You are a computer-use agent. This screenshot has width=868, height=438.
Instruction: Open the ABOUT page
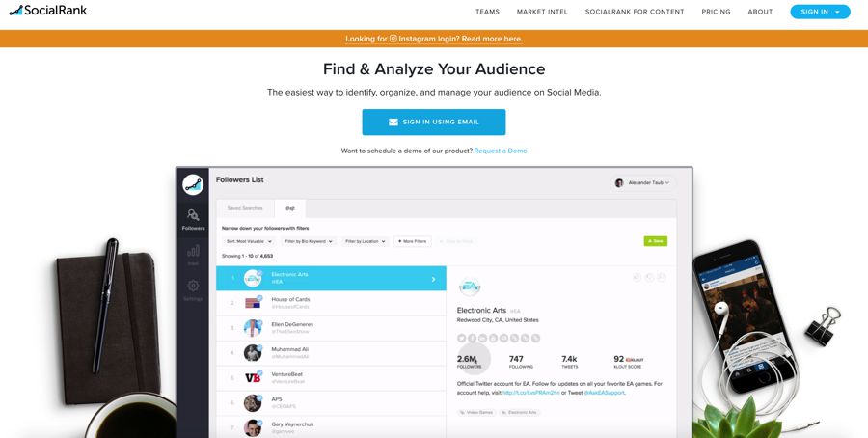[x=760, y=12]
